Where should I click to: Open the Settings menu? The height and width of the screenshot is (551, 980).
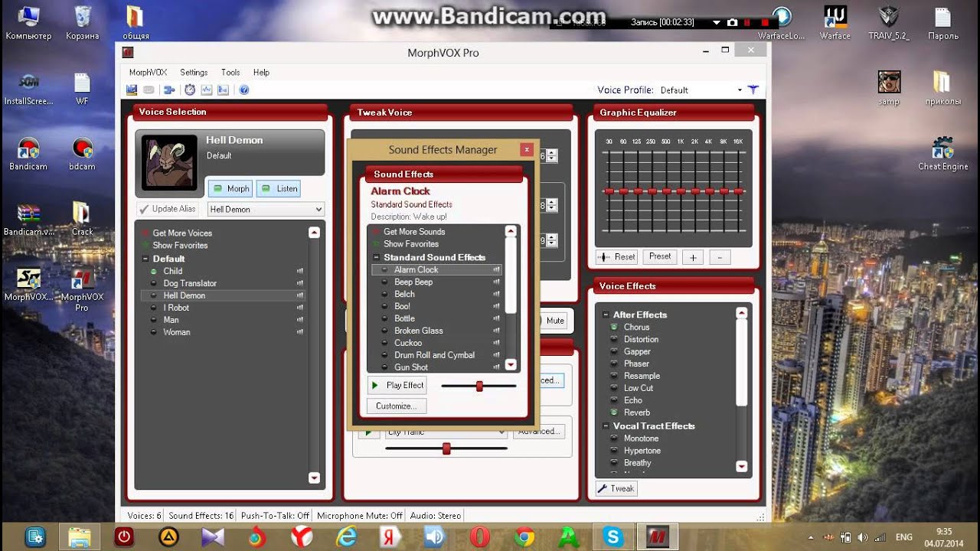point(194,72)
